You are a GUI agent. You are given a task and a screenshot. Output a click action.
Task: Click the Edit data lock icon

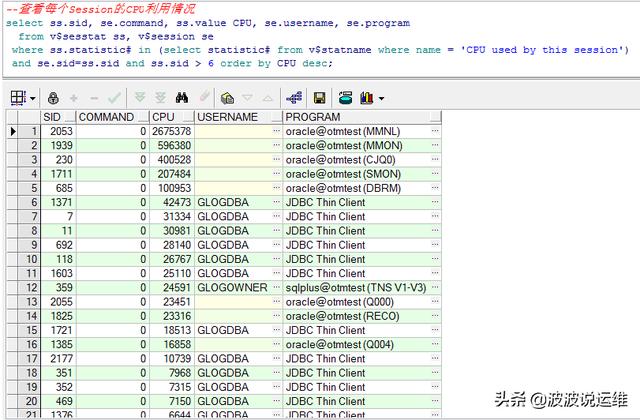click(53, 98)
